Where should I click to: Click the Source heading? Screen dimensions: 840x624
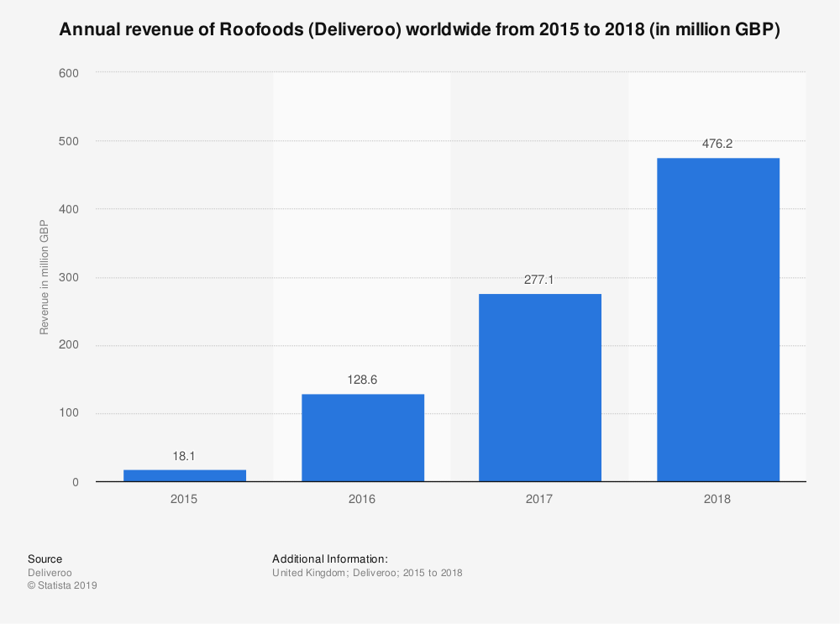pyautogui.click(x=45, y=558)
